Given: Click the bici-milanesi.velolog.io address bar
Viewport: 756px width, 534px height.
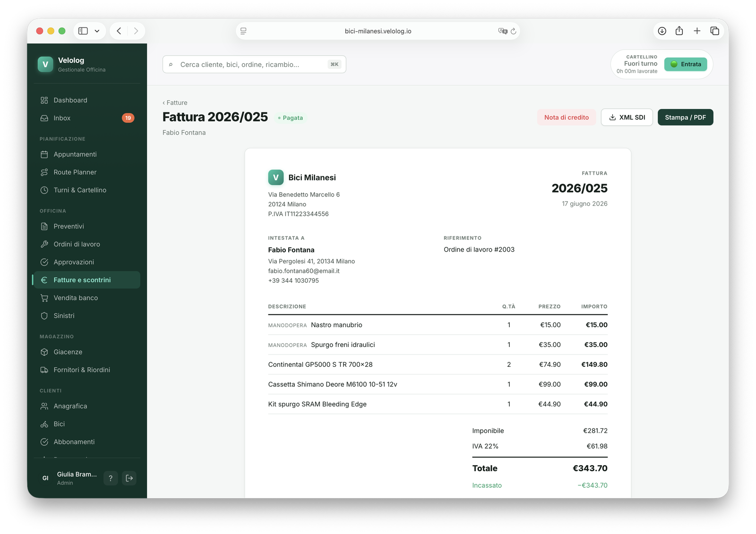Looking at the screenshot, I should tap(378, 31).
